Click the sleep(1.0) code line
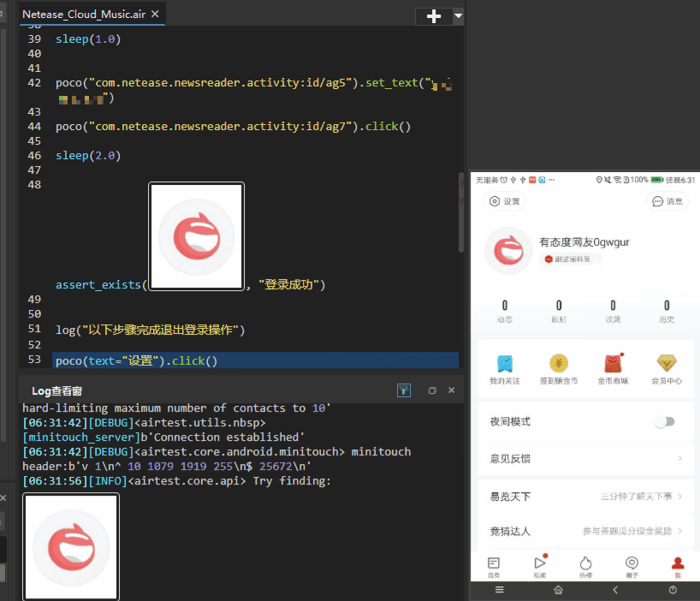The height and width of the screenshot is (601, 700). pos(88,39)
